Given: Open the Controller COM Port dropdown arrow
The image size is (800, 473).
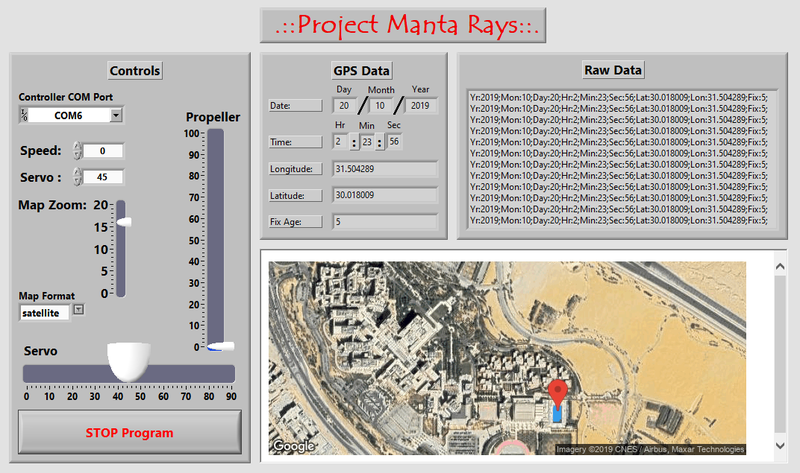Looking at the screenshot, I should [x=116, y=115].
